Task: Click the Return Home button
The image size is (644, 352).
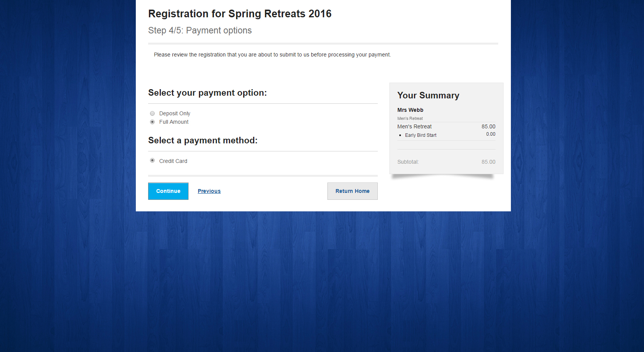Action: [x=352, y=191]
